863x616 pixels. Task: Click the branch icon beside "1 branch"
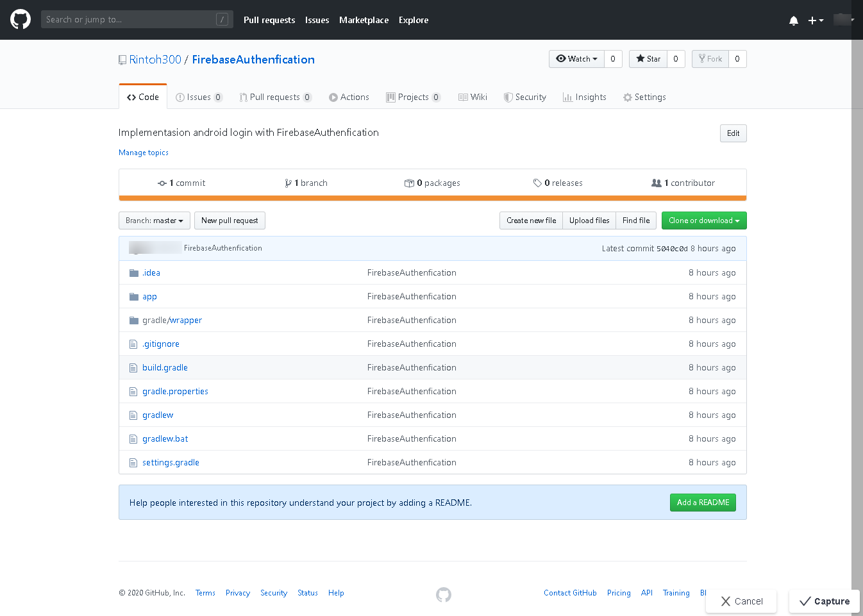289,183
